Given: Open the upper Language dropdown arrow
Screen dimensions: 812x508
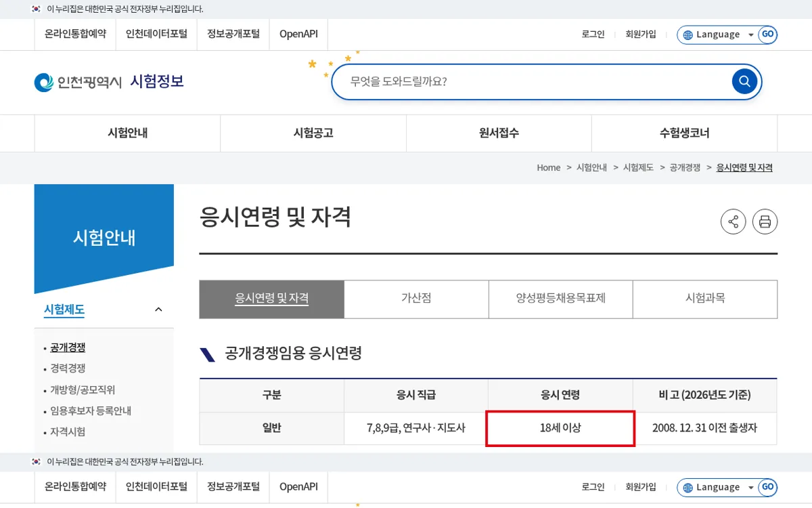Looking at the screenshot, I should [751, 35].
